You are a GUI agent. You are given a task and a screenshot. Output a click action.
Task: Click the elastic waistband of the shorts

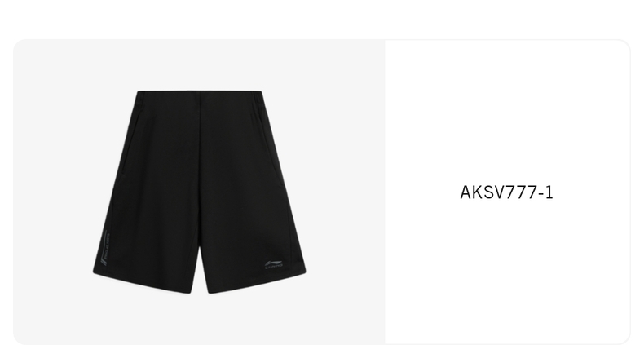(200, 95)
